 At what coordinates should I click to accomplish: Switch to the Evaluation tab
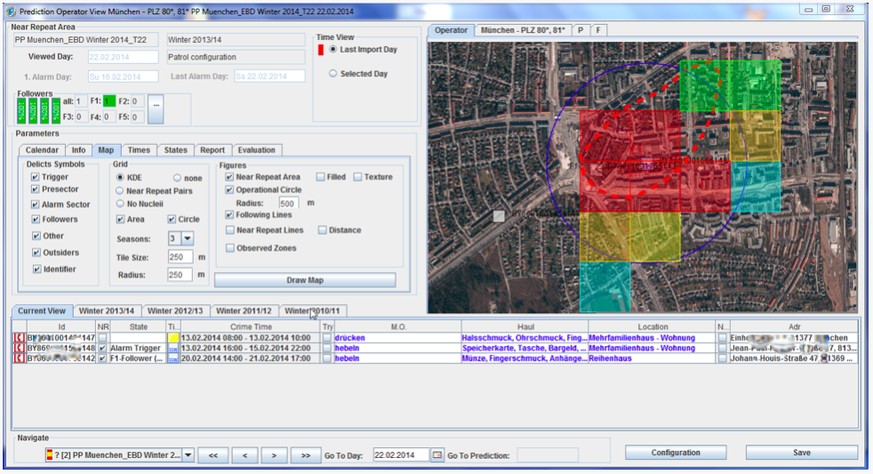[x=256, y=150]
